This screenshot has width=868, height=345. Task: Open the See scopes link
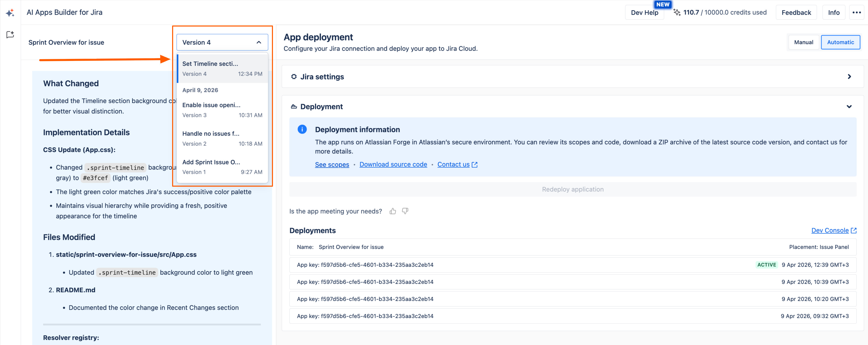(332, 164)
